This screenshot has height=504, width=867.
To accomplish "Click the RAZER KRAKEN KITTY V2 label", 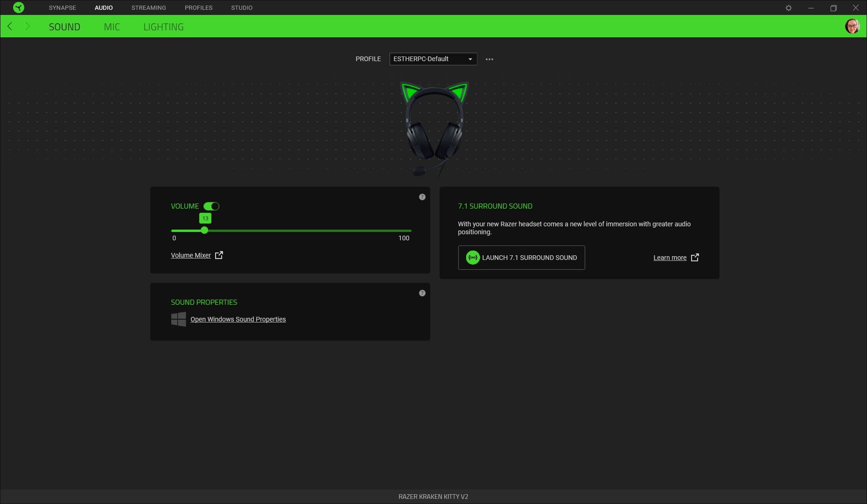I will (x=433, y=497).
